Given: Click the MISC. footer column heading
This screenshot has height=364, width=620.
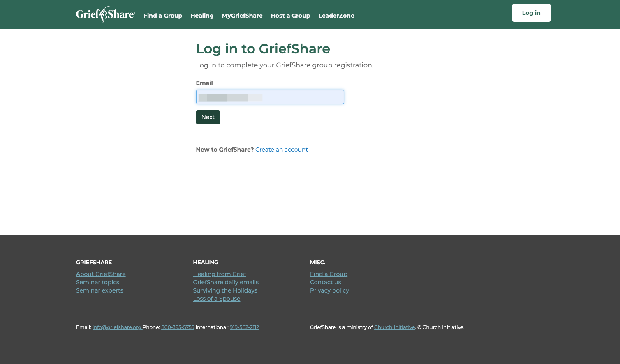Looking at the screenshot, I should (318, 262).
